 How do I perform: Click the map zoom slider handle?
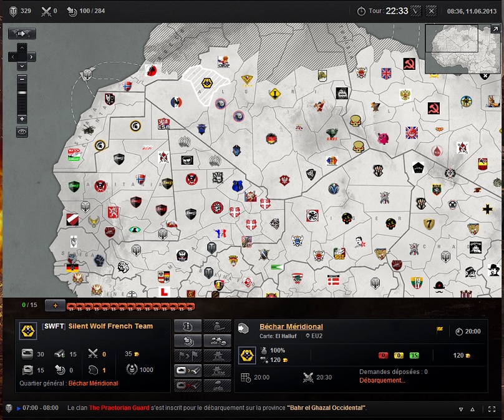[x=22, y=92]
